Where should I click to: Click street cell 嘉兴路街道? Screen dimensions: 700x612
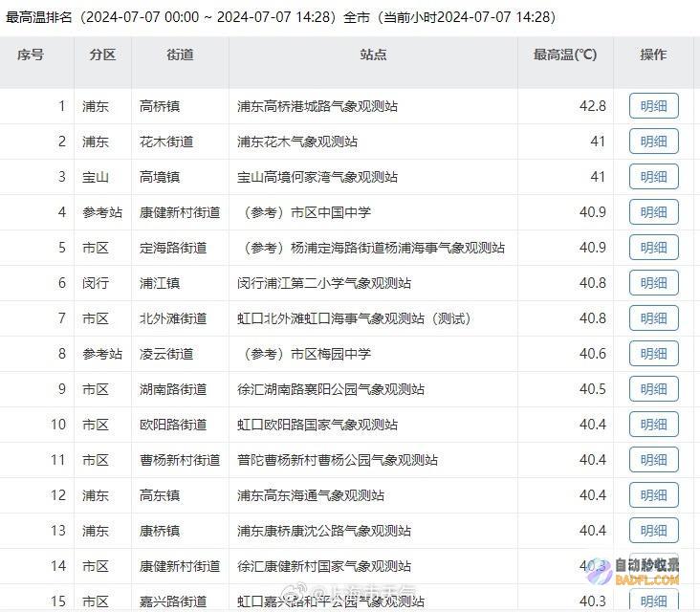pyautogui.click(x=173, y=601)
